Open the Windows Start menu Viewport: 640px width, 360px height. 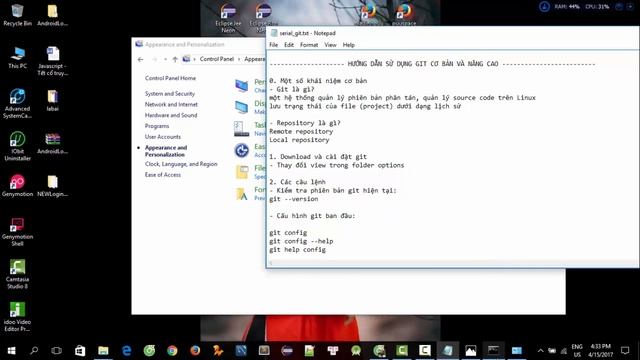click(11, 351)
